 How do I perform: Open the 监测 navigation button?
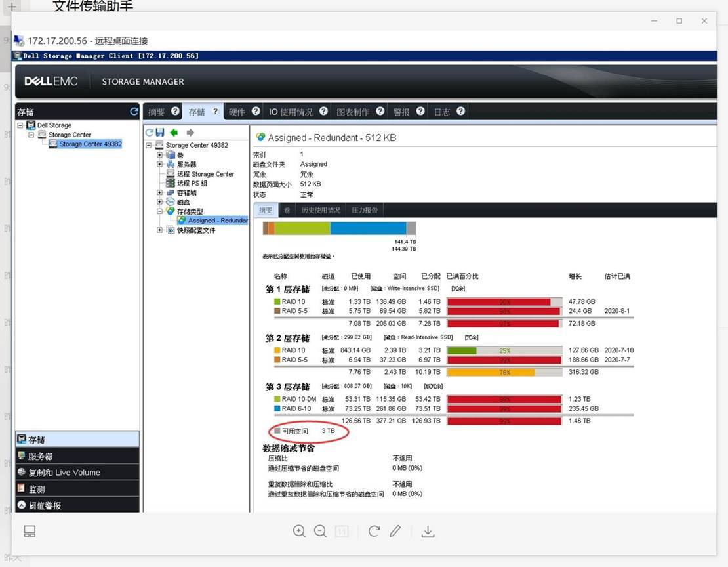pyautogui.click(x=77, y=489)
